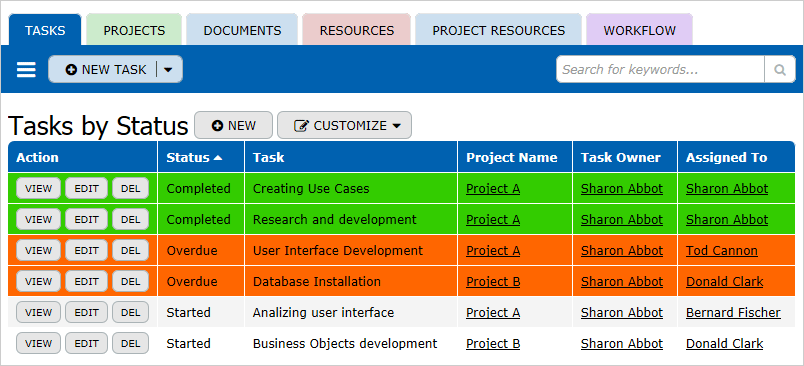The image size is (804, 366).
Task: Select the WORKFLOW tab
Action: (639, 30)
